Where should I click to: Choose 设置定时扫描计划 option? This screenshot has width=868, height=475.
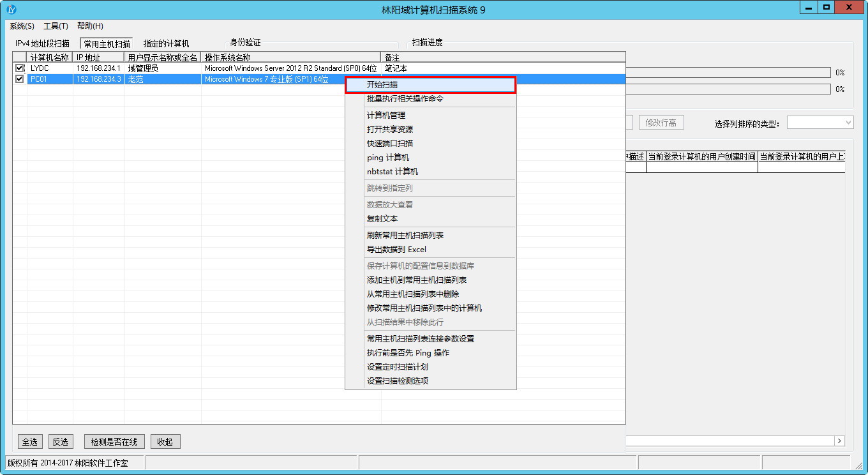[x=397, y=367]
